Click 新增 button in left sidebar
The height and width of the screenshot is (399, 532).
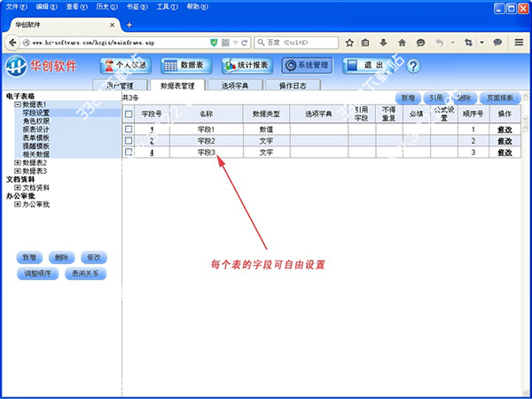[29, 257]
